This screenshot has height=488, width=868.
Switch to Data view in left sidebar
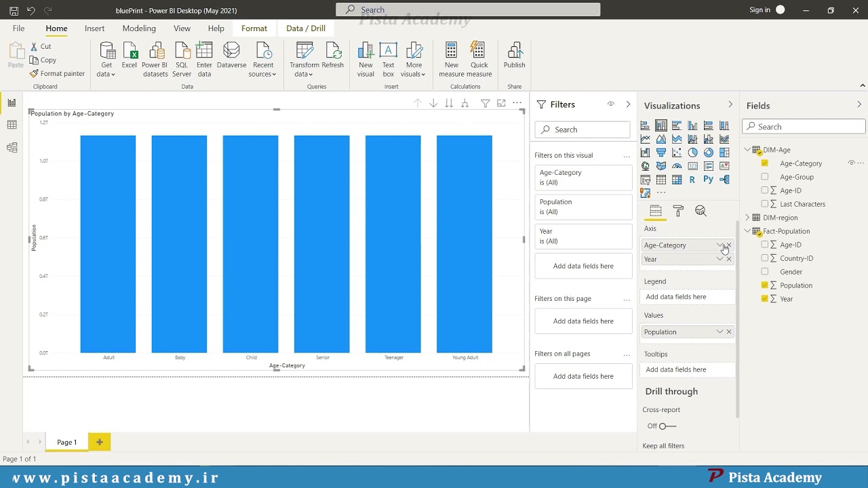tap(12, 125)
